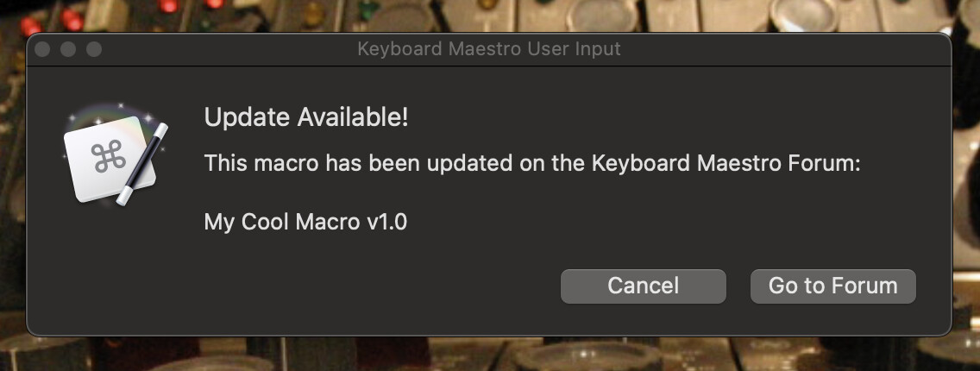Open the forum with Go to Forum

tap(832, 286)
